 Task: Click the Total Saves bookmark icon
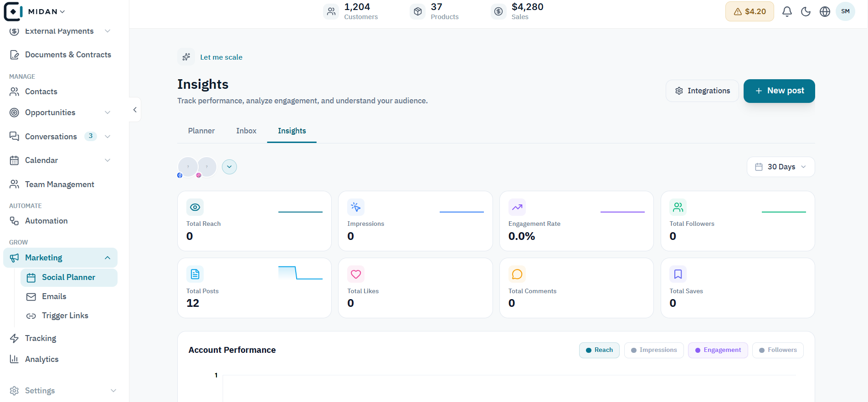(678, 274)
